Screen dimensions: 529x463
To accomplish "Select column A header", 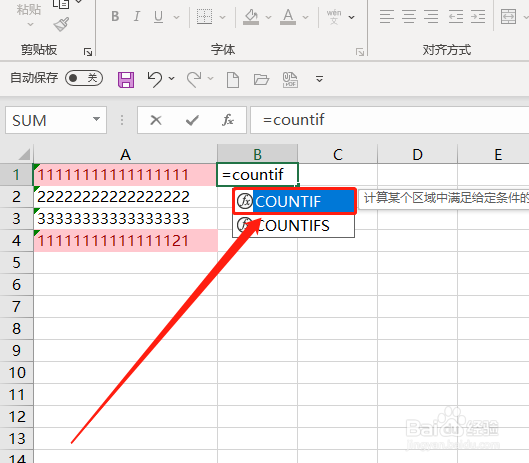I will coord(126,155).
